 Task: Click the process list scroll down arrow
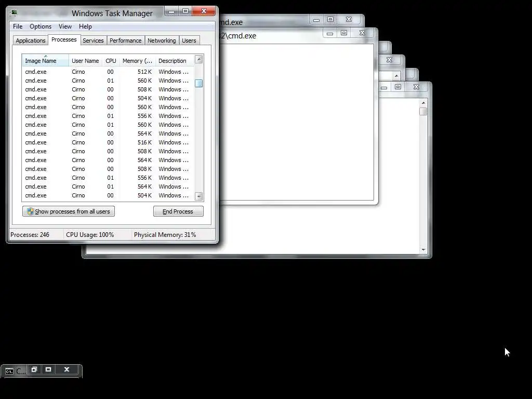(199, 196)
